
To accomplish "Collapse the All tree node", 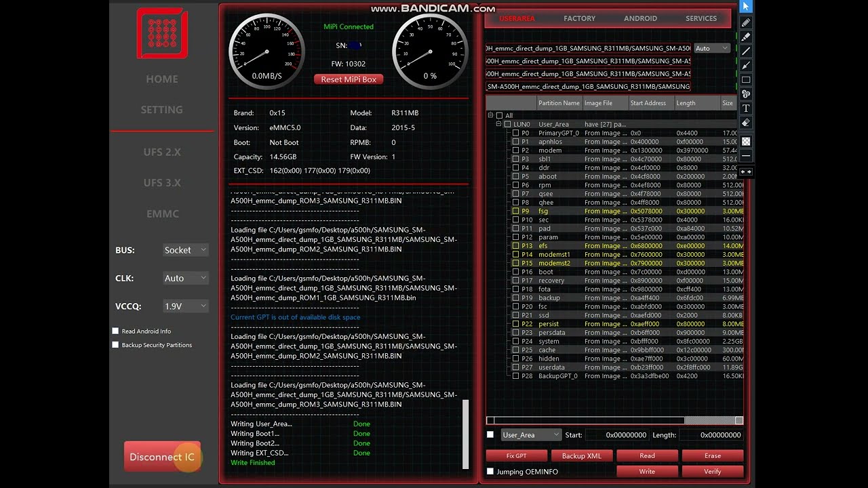I will (x=490, y=115).
